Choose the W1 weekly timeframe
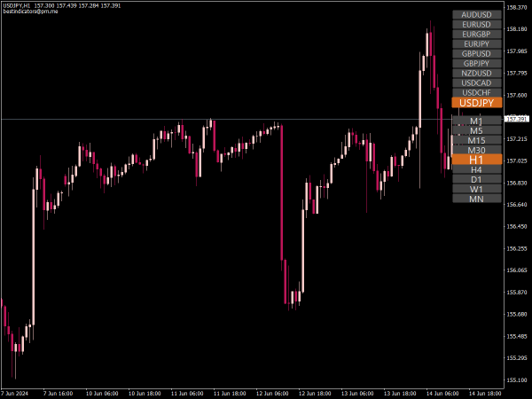This screenshot has height=399, width=532. [477, 189]
